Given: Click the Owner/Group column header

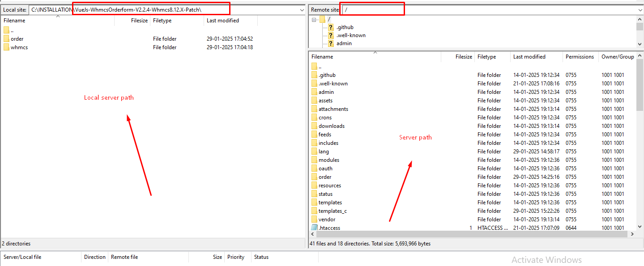Looking at the screenshot, I should (x=617, y=57).
